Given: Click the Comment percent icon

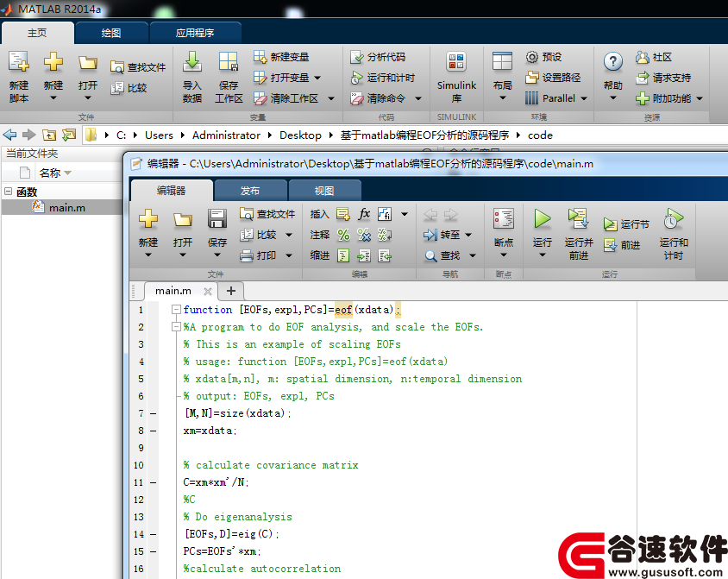Looking at the screenshot, I should point(343,235).
